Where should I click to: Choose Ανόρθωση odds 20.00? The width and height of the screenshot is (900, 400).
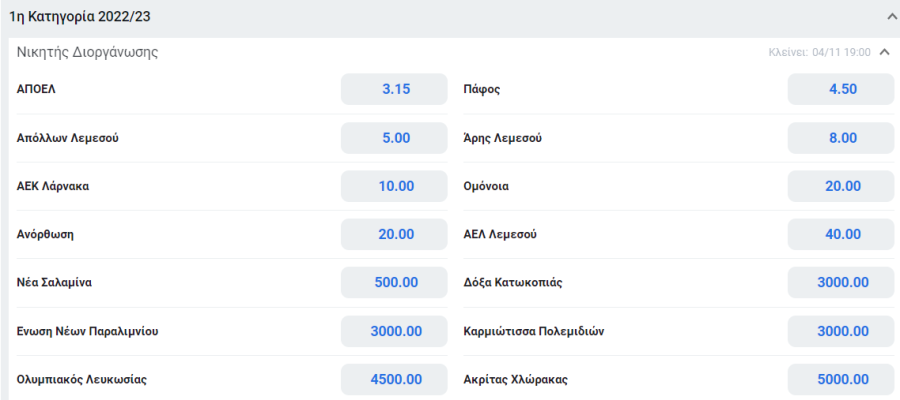[394, 234]
